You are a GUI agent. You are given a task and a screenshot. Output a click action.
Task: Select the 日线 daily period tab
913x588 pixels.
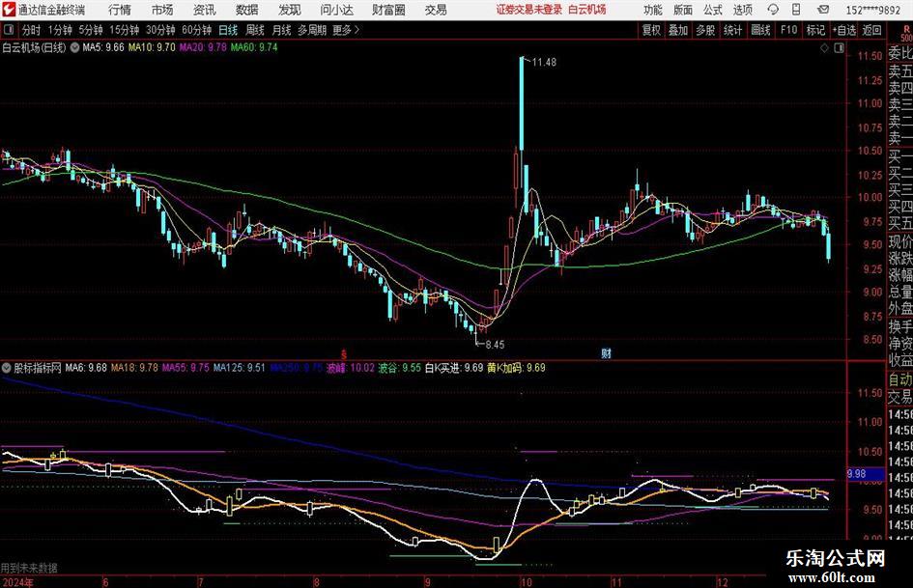(x=228, y=30)
